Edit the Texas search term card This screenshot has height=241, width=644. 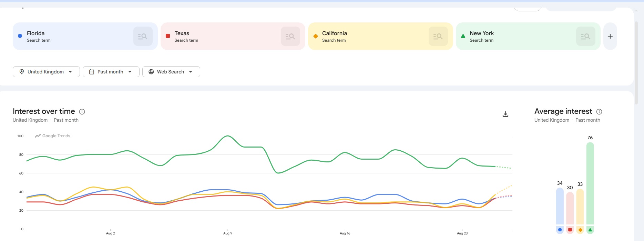click(233, 36)
